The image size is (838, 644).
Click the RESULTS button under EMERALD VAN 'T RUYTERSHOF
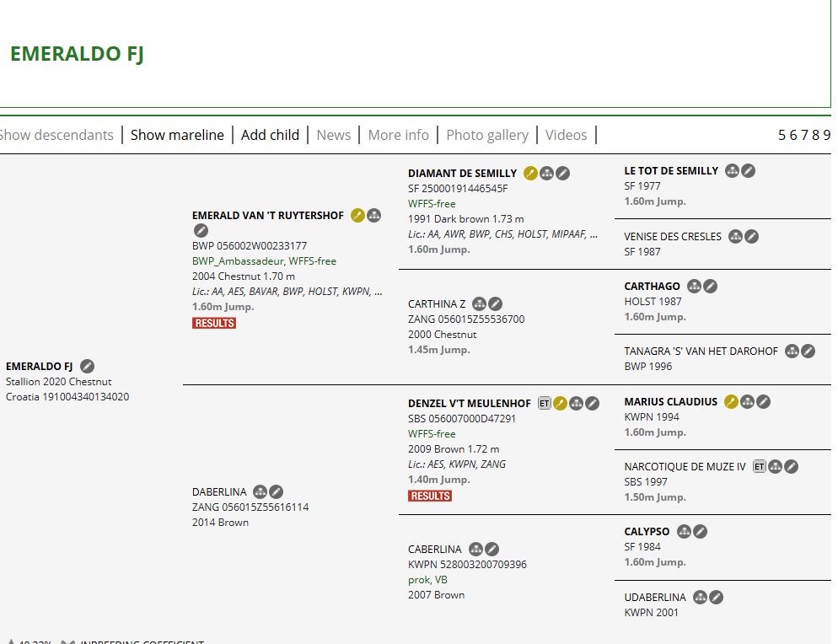point(214,324)
